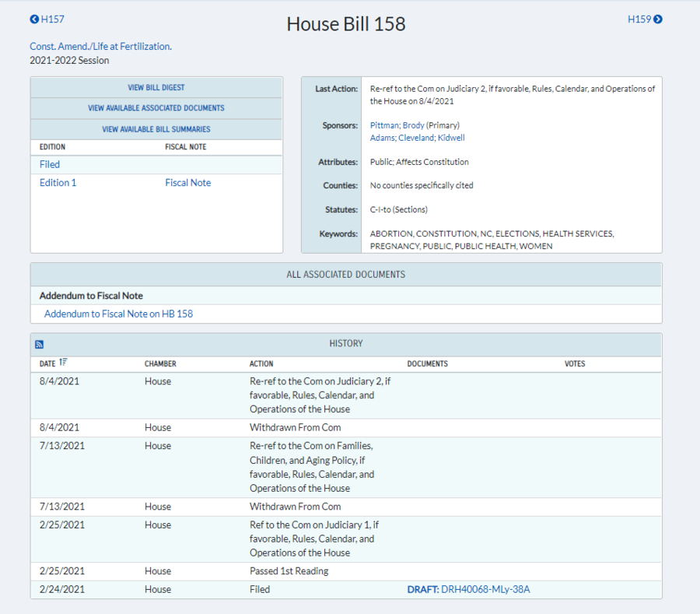Toggle the Date column sort order icon
Viewport: 700px width, 614px height.
pyautogui.click(x=64, y=362)
